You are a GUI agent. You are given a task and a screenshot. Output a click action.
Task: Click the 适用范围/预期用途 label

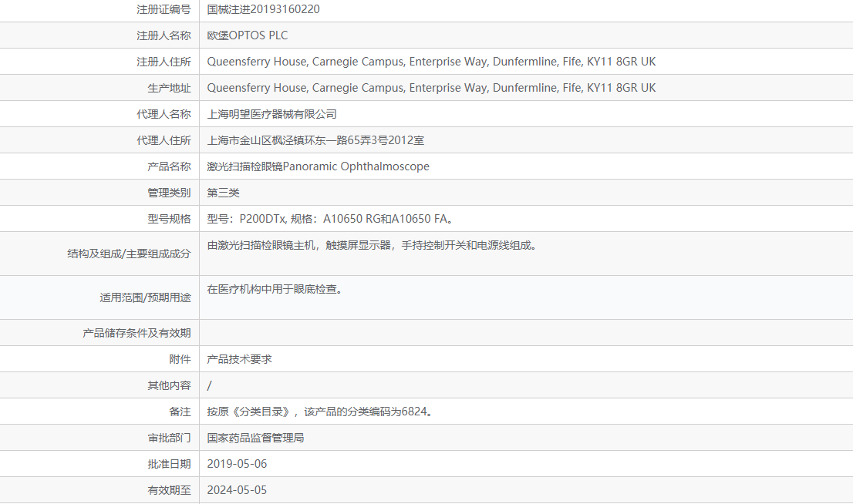pos(145,297)
